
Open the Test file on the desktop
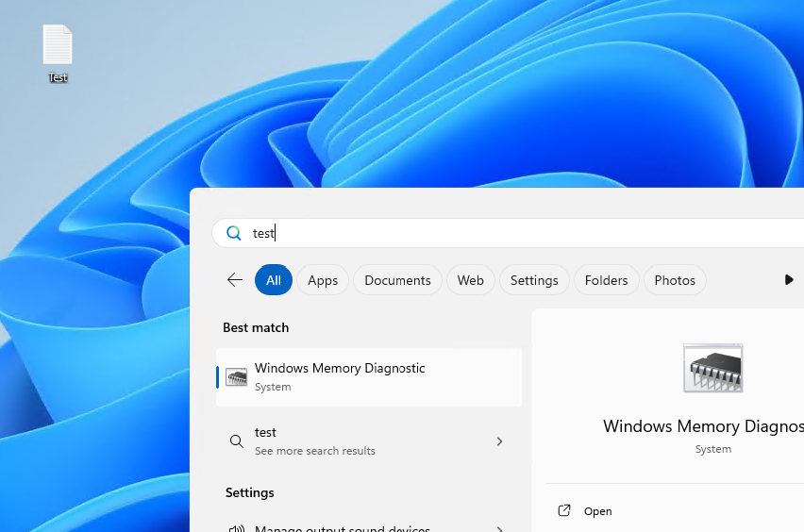coord(58,54)
